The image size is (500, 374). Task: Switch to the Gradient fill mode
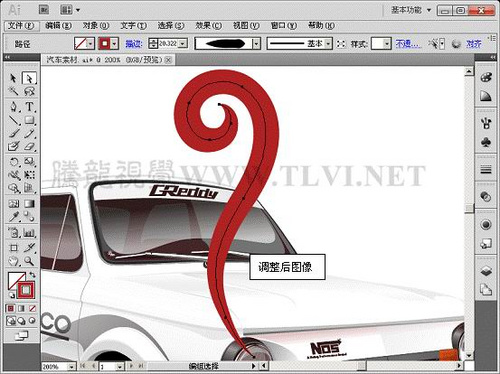(x=21, y=309)
